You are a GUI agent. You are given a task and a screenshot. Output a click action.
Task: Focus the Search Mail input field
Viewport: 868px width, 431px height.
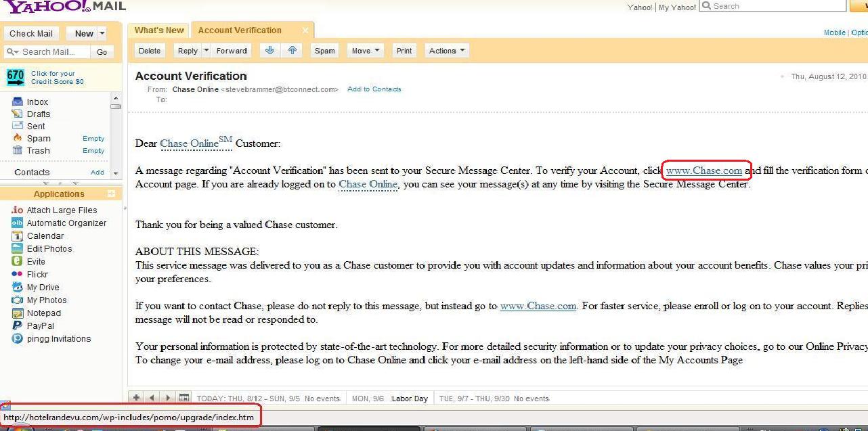54,52
